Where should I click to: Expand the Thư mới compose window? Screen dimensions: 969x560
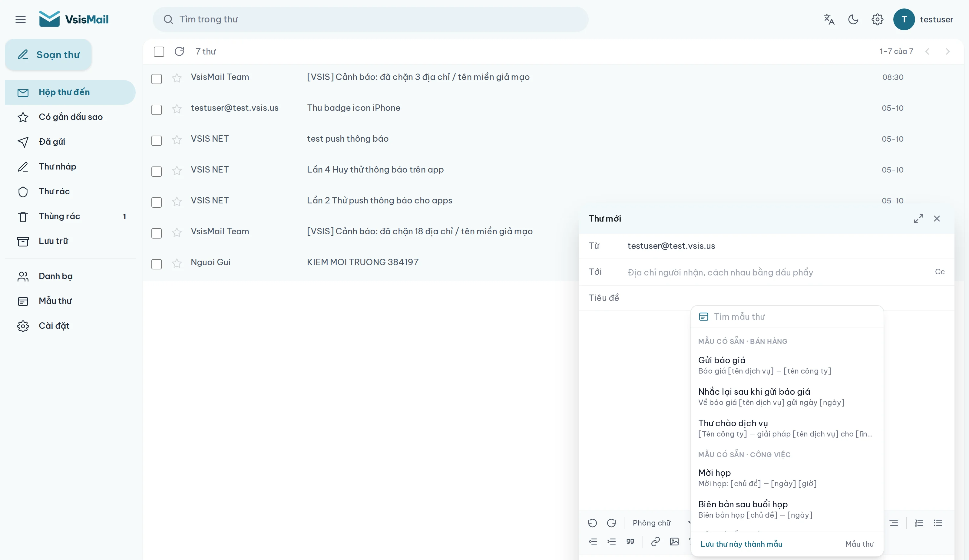[919, 218]
